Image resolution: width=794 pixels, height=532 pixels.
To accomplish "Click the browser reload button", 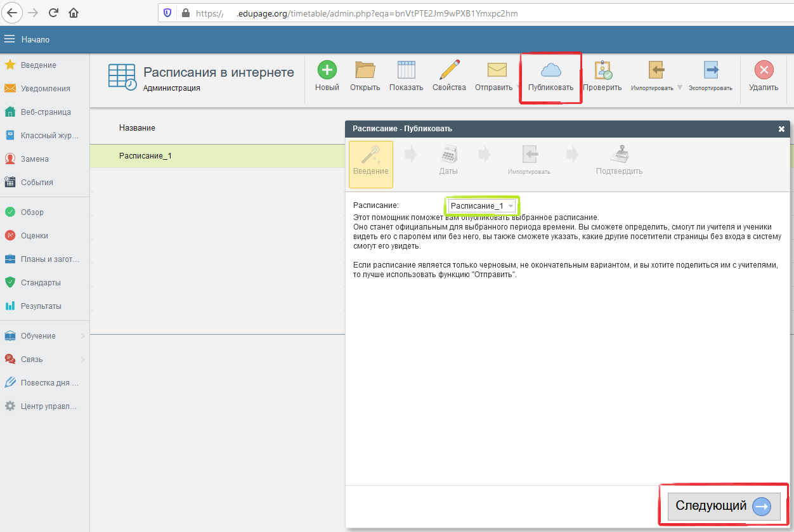I will click(53, 13).
